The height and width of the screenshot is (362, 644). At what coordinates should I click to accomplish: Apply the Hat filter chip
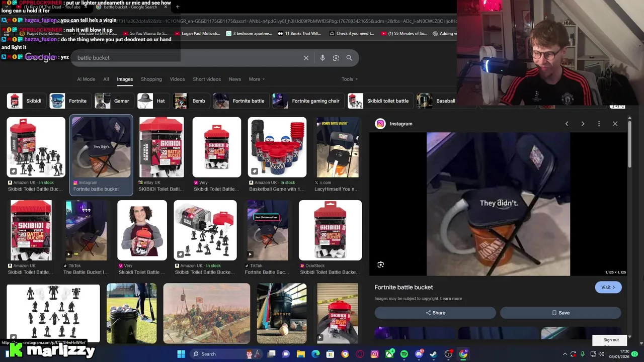[153, 101]
